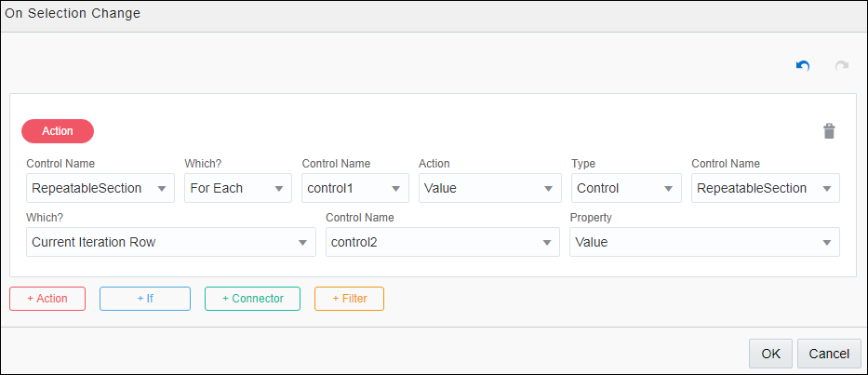
Task: Add an If condition
Action: point(145,299)
